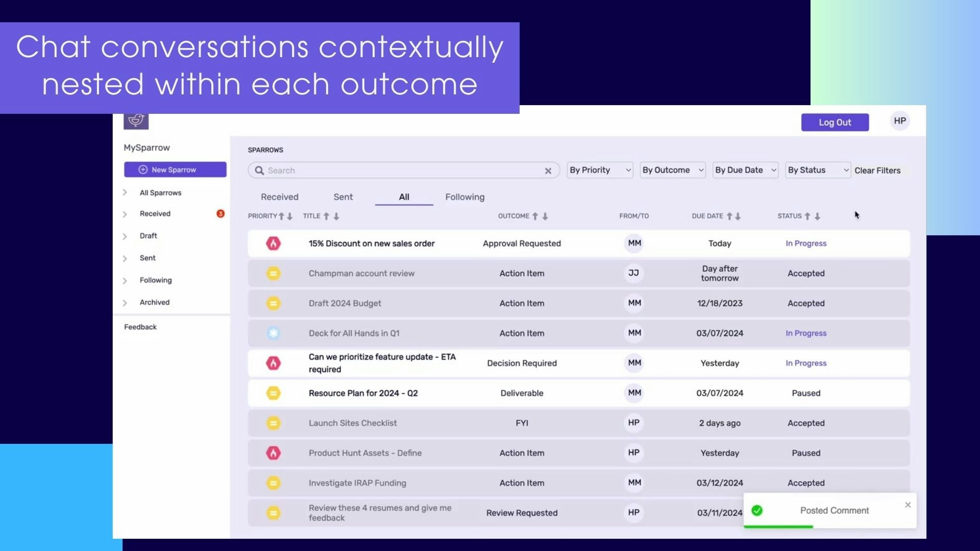The height and width of the screenshot is (551, 980).
Task: Create a New Sparrow
Action: point(175,170)
